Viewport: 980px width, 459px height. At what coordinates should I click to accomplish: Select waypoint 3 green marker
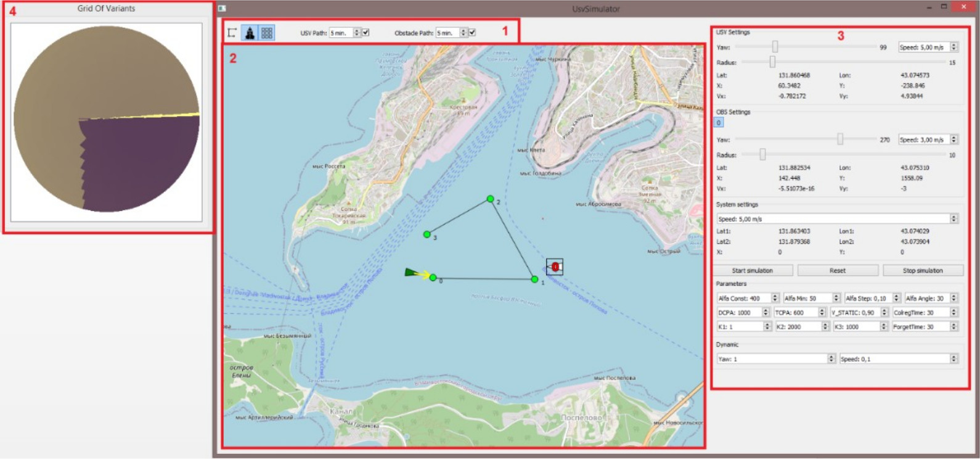(427, 234)
